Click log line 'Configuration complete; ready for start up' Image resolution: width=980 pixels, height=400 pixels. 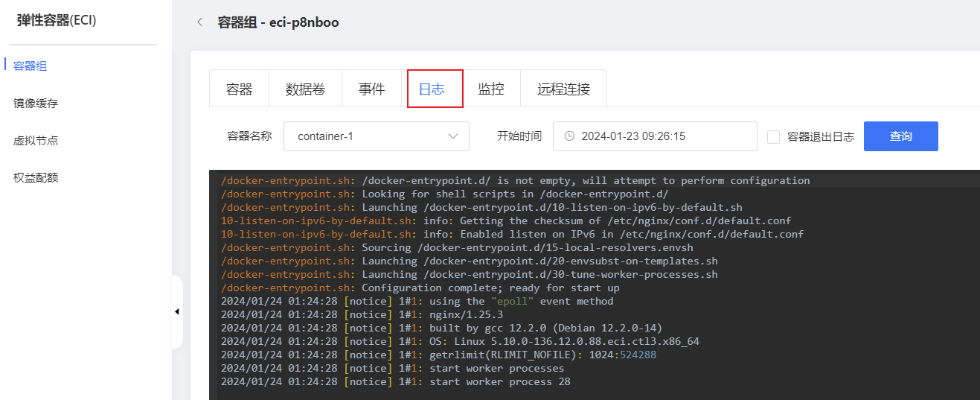(420, 288)
